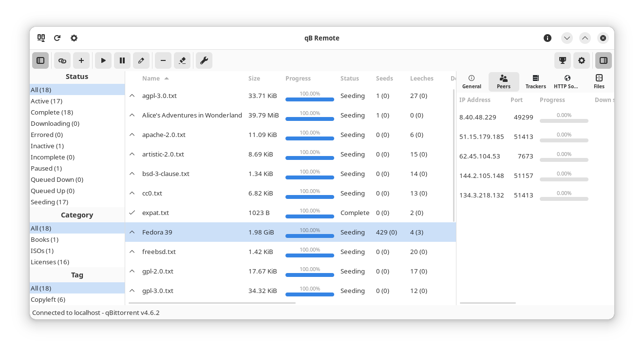This screenshot has width=644, height=352.
Task: Toggle the left sidebar panel button
Action: point(40,60)
